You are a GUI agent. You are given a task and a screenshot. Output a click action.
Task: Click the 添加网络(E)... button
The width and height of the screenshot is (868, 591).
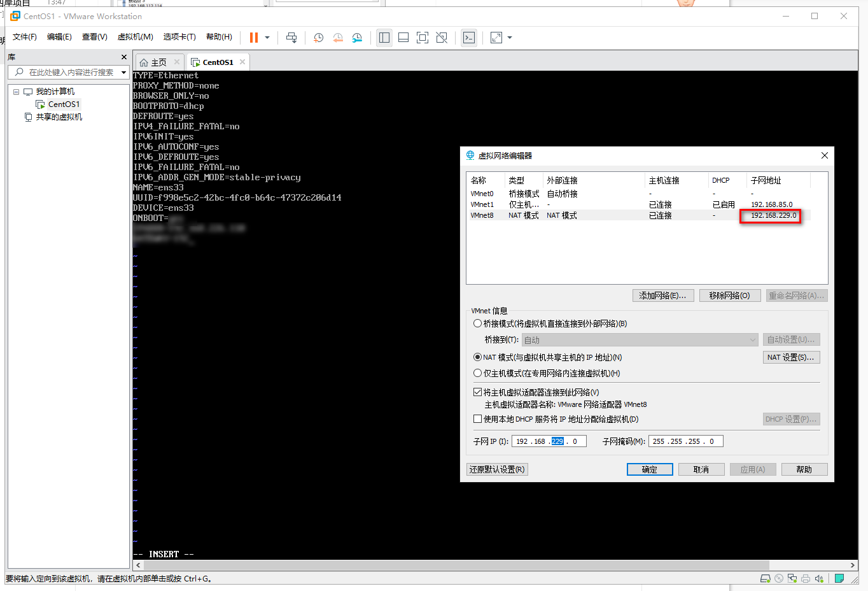point(662,295)
